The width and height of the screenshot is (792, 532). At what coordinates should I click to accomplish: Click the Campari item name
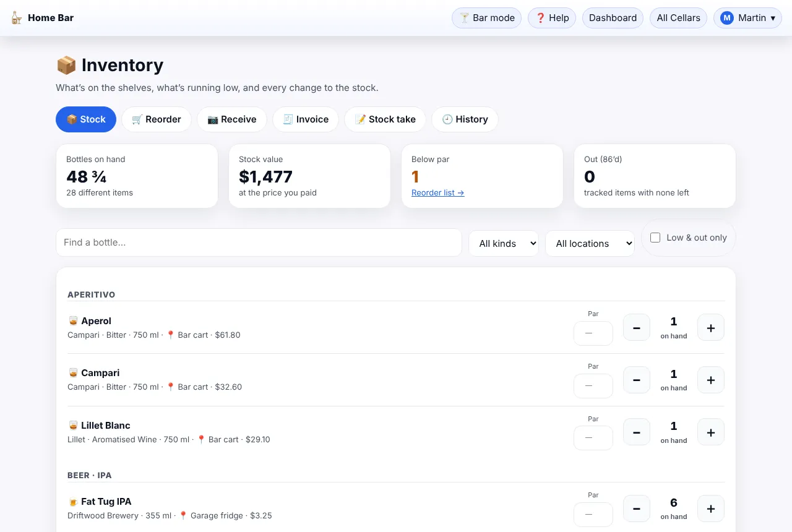tap(100, 373)
